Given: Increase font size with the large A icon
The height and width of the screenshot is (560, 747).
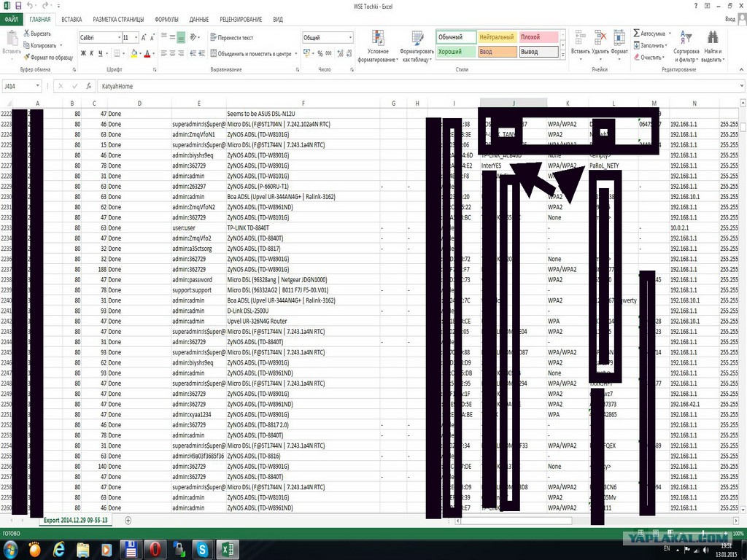Looking at the screenshot, I should point(144,38).
